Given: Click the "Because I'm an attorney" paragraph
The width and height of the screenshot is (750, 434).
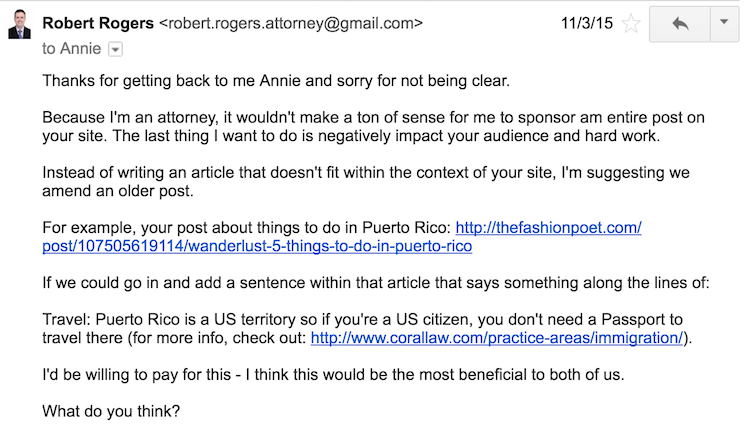Looking at the screenshot, I should point(373,126).
